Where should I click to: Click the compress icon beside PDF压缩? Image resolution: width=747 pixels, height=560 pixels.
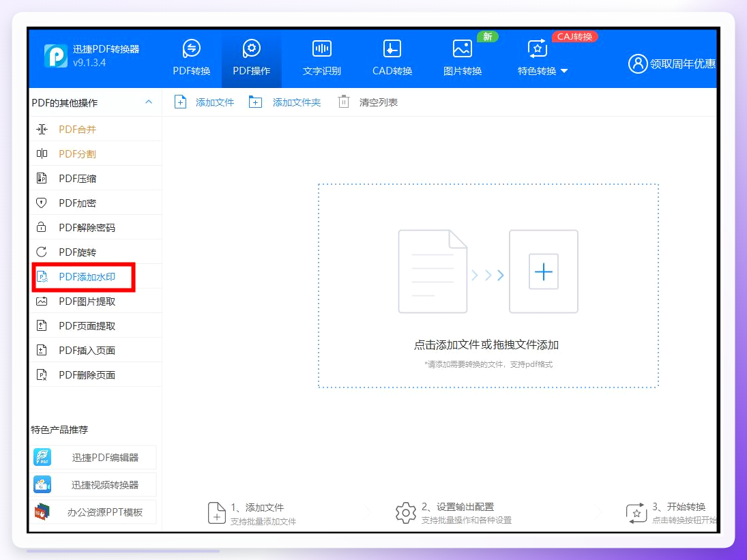tap(42, 178)
